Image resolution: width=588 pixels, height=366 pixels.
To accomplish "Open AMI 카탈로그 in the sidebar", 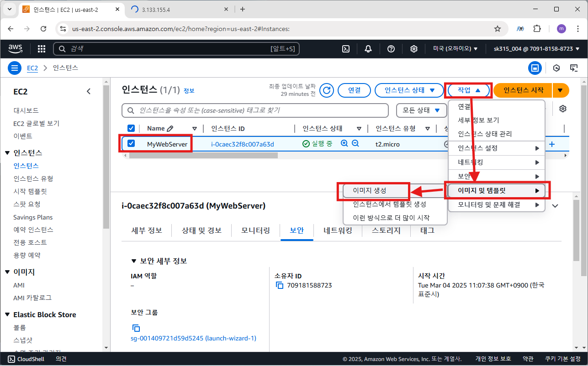I will pyautogui.click(x=32, y=298).
